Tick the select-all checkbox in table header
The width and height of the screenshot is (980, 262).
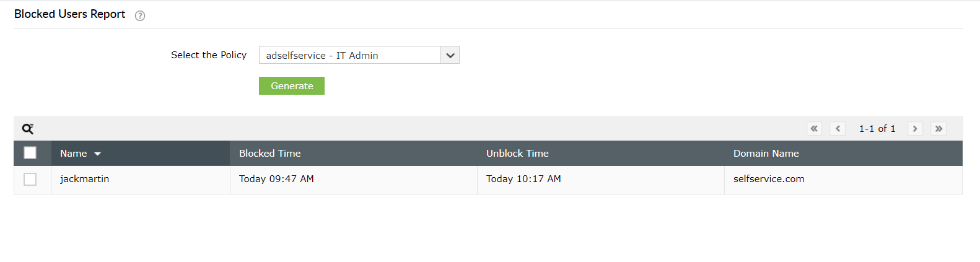coord(30,153)
